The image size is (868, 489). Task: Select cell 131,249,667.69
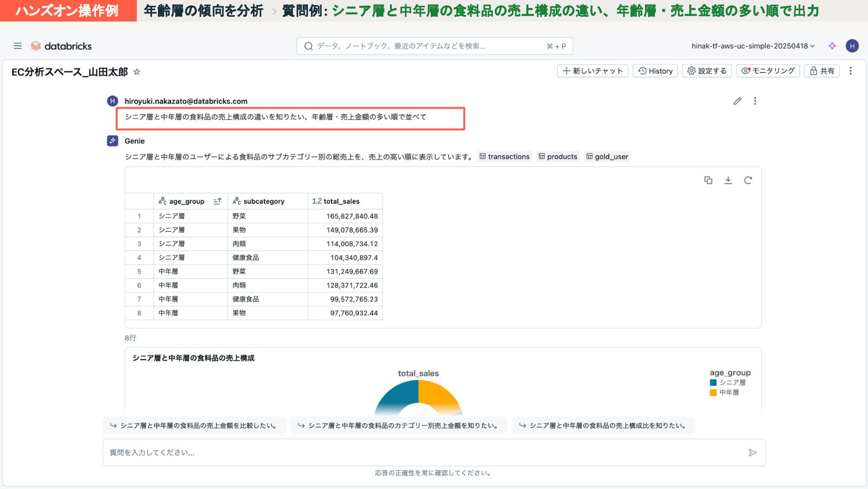point(345,271)
